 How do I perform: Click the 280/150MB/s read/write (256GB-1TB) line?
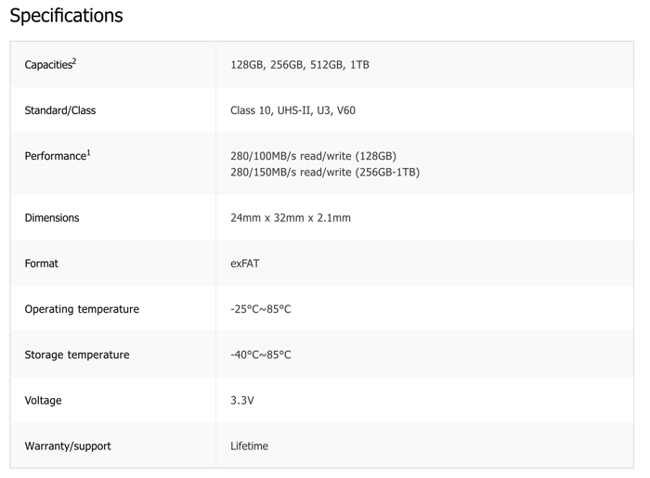pos(325,172)
